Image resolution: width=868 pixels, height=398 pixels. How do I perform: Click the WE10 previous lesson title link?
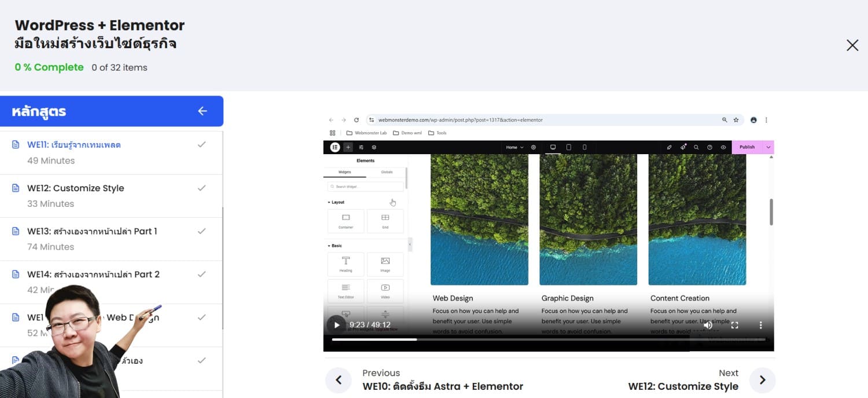[443, 386]
